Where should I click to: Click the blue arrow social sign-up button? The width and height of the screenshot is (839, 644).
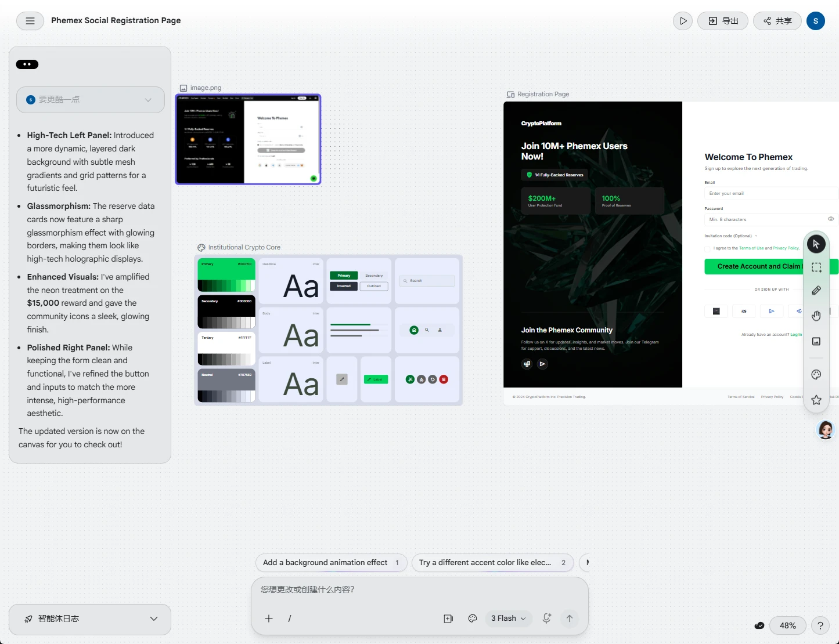pyautogui.click(x=772, y=312)
